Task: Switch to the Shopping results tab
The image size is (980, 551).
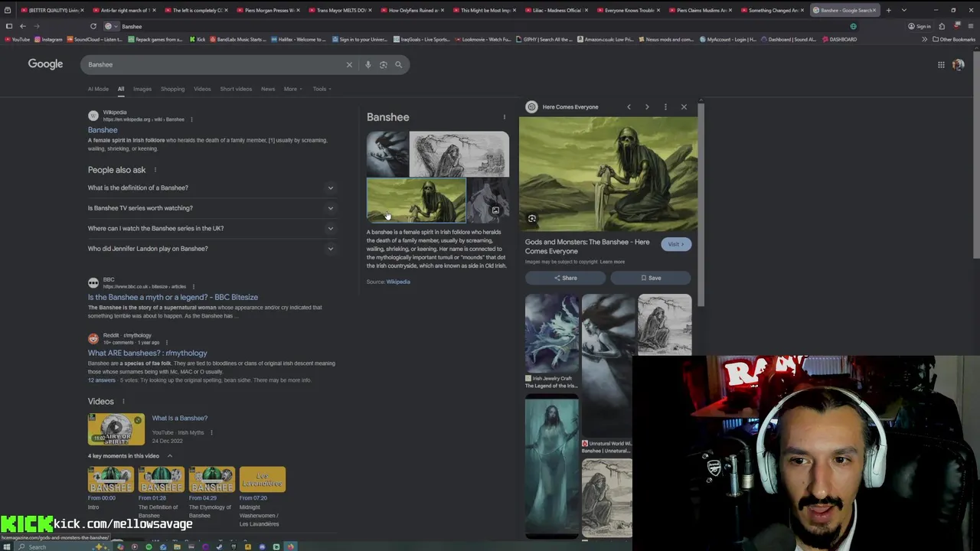Action: pyautogui.click(x=172, y=89)
